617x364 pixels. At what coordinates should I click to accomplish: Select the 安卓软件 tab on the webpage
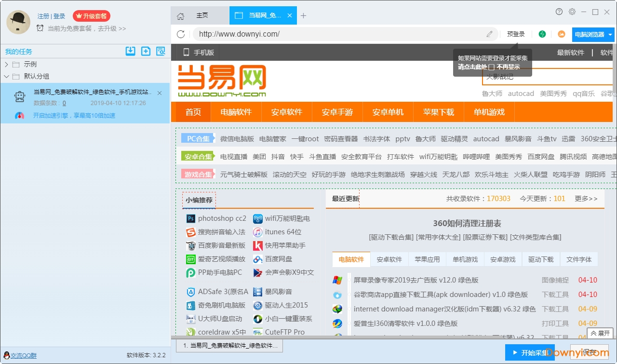click(x=389, y=259)
